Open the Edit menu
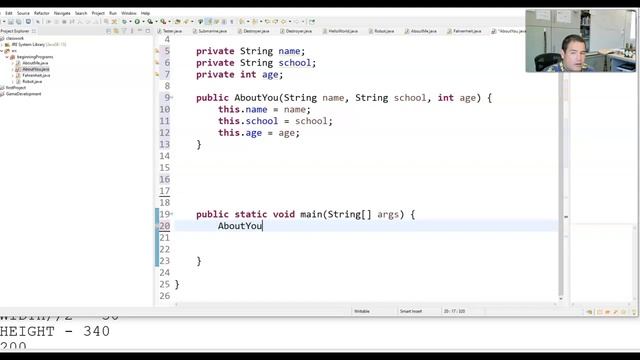This screenshot has height=360, width=640. pos(9,13)
